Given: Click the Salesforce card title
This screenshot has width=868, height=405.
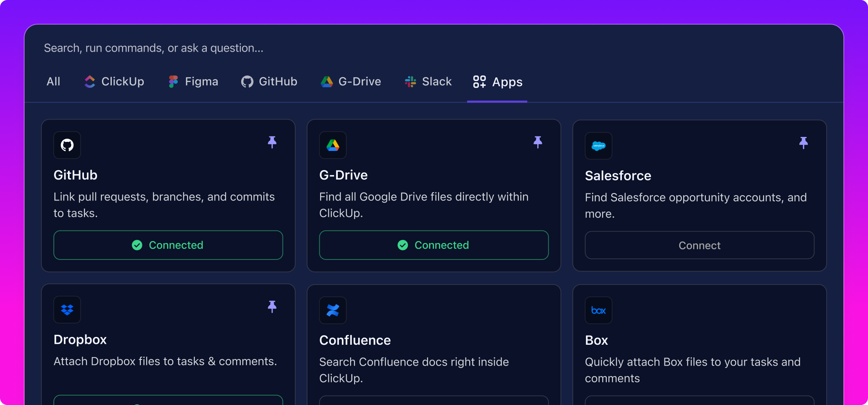Looking at the screenshot, I should pyautogui.click(x=618, y=176).
